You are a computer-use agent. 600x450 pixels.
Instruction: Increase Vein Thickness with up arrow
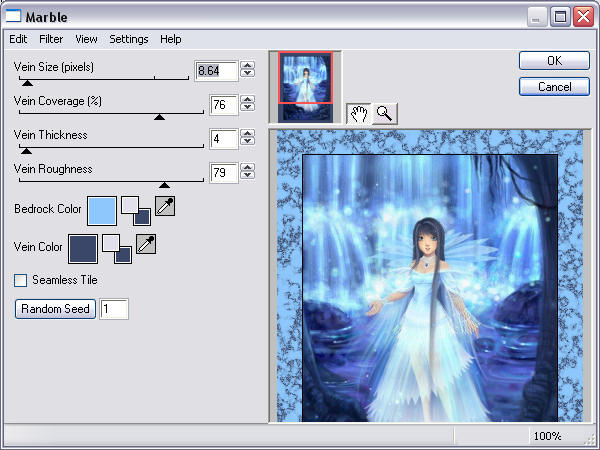pyautogui.click(x=248, y=133)
